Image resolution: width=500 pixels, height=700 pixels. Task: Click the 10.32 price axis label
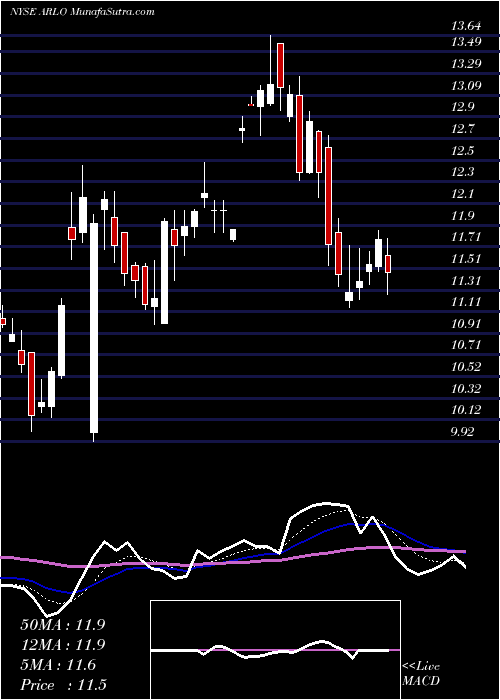pos(467,389)
